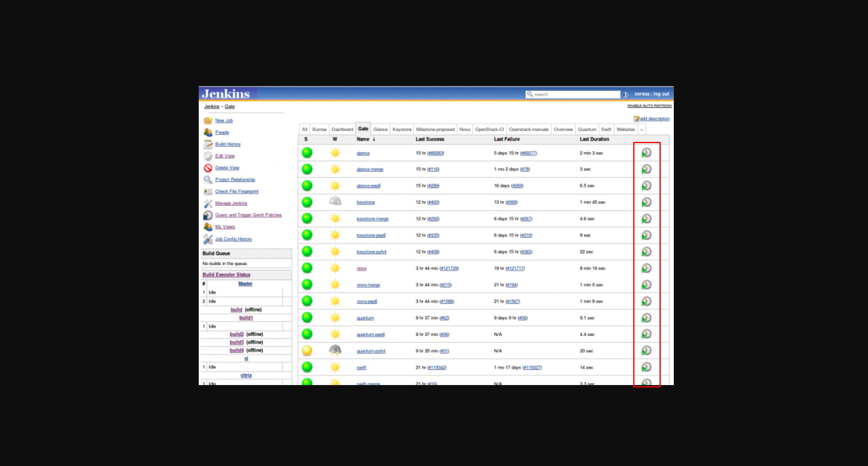Viewport: 868px width, 466px height.
Task: Schedule a build for nova-merge
Action: coord(646,285)
